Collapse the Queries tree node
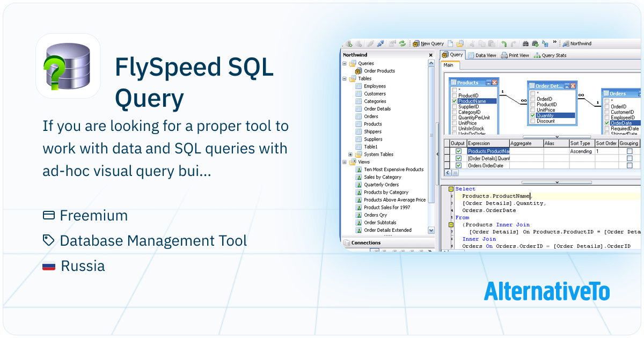The width and height of the screenshot is (644, 338). 345,63
